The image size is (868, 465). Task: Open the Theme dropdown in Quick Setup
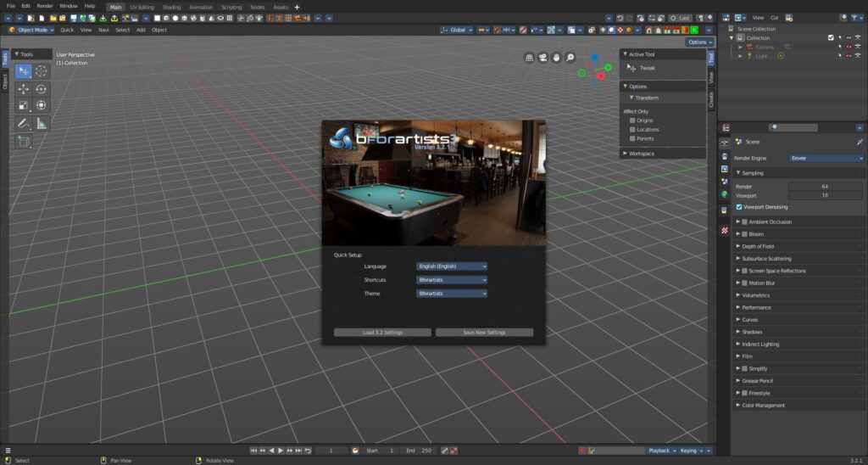pos(451,294)
